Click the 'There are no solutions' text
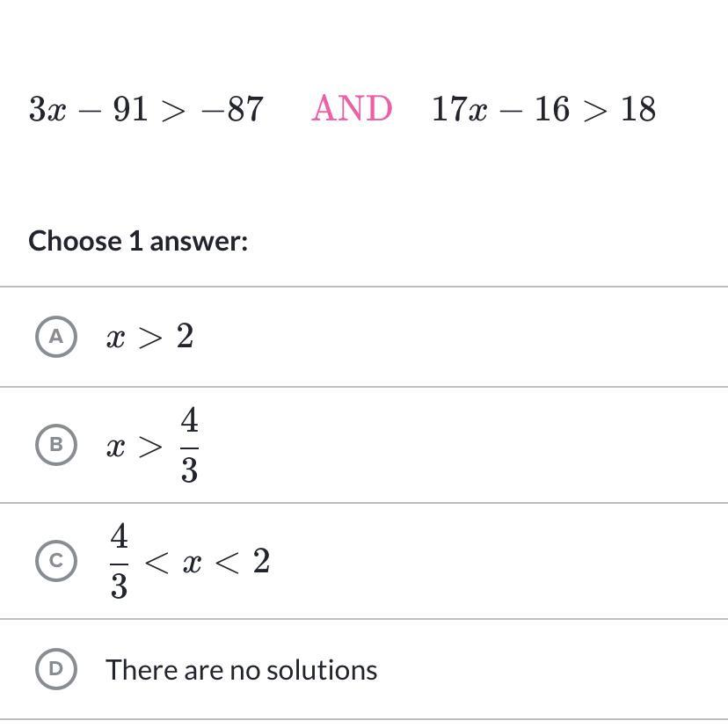 click(x=242, y=670)
